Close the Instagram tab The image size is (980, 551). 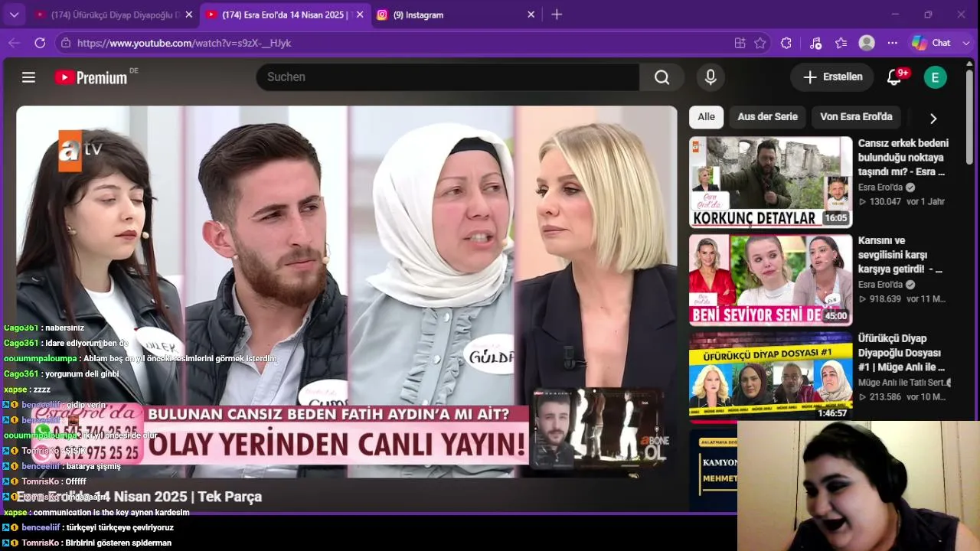click(x=531, y=15)
